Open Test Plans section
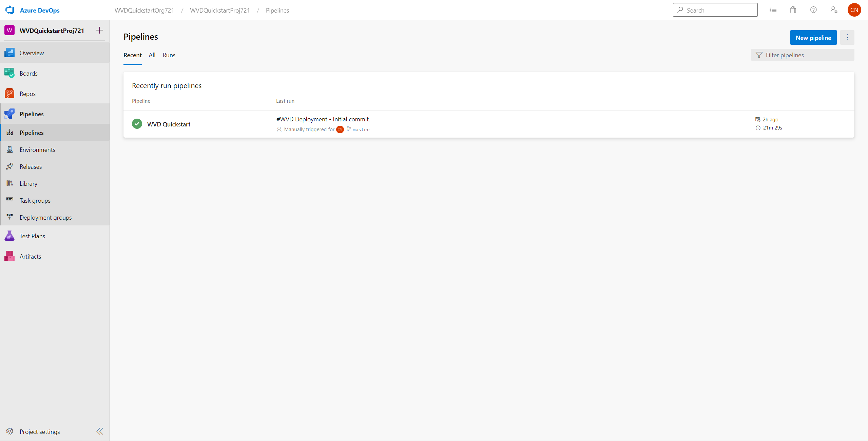Screen dimensions: 868x441 [32, 236]
